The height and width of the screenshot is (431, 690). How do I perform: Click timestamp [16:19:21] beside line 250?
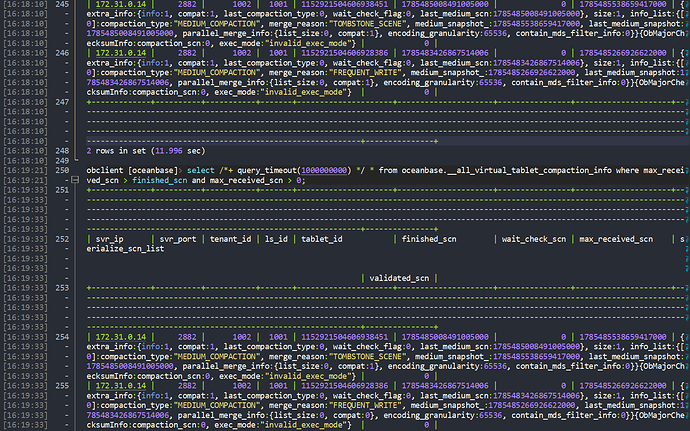click(25, 170)
